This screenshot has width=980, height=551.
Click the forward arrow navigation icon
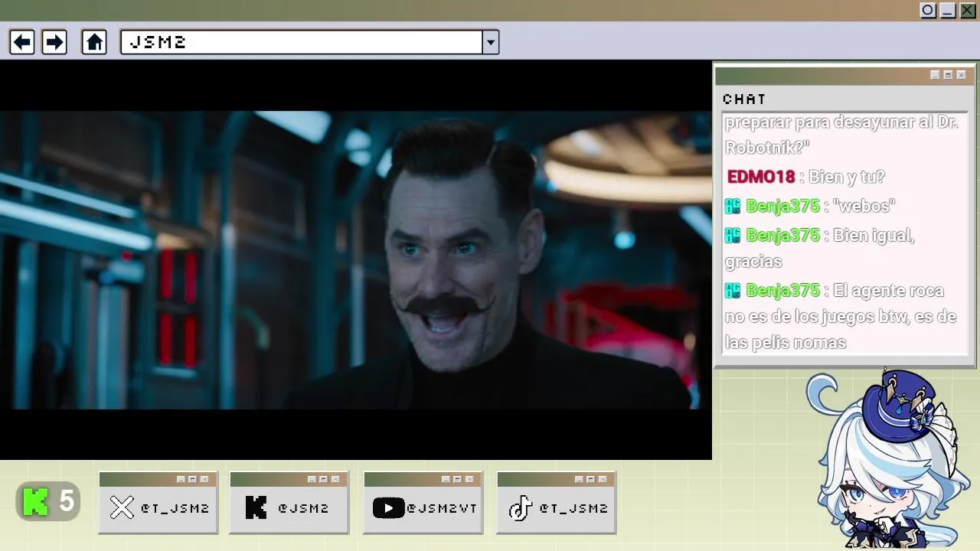(x=54, y=42)
